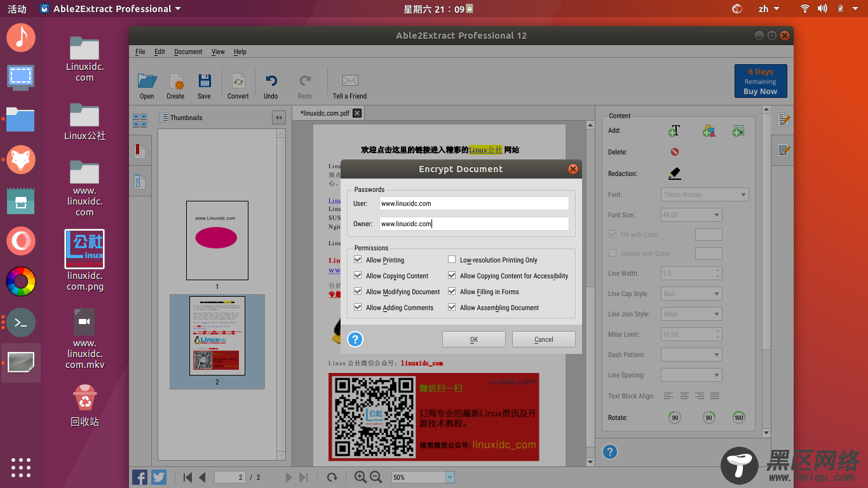Open the bookmarks side panel icon
This screenshot has width=868, height=488.
coord(139,151)
